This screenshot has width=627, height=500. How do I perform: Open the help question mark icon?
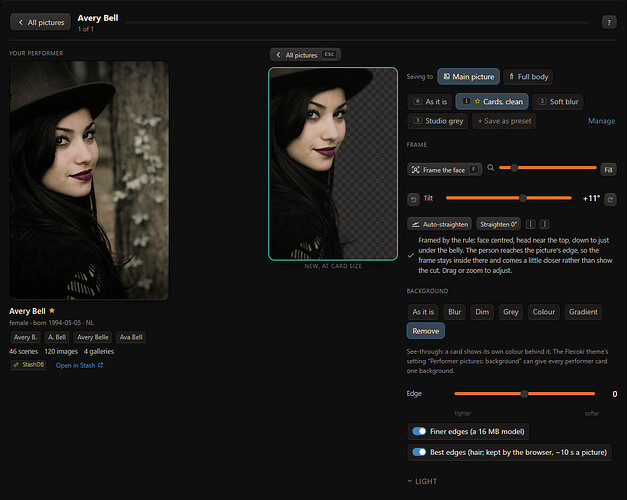coord(609,22)
